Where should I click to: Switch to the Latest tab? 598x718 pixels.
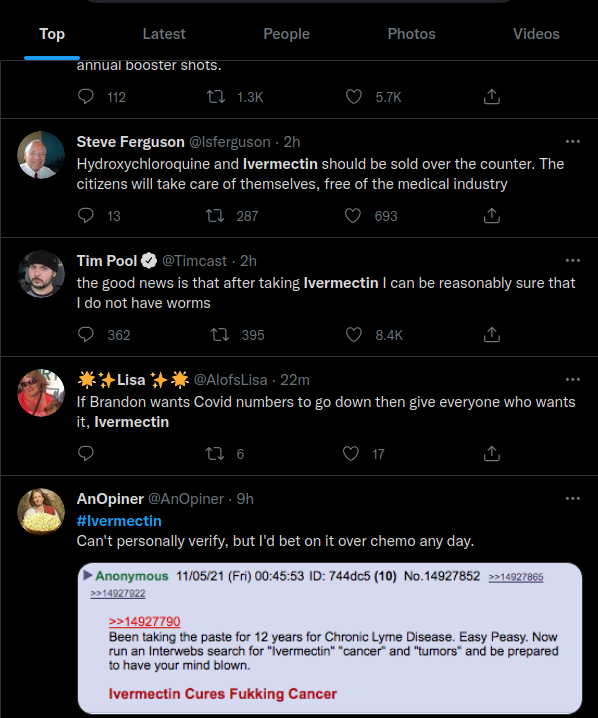(x=164, y=34)
